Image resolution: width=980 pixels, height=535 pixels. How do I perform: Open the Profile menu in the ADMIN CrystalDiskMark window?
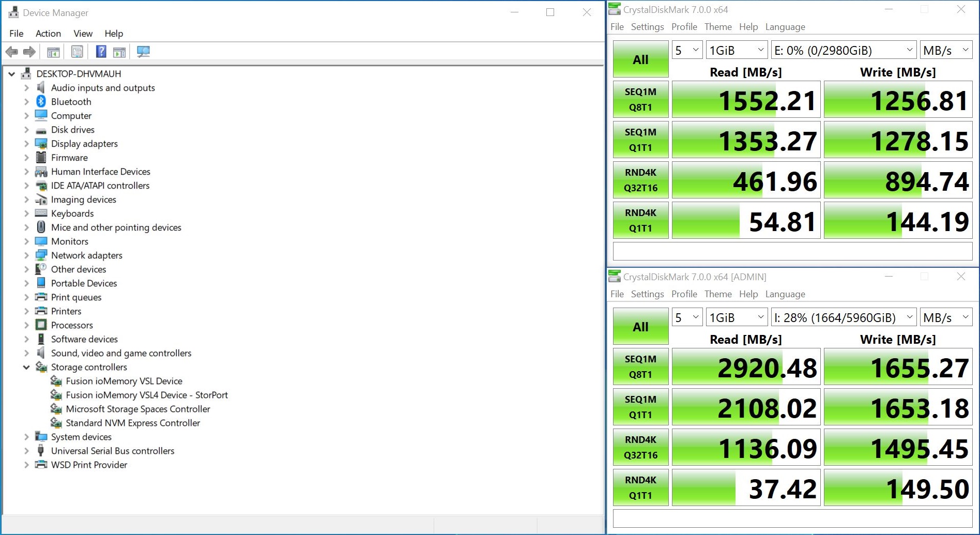(x=684, y=294)
